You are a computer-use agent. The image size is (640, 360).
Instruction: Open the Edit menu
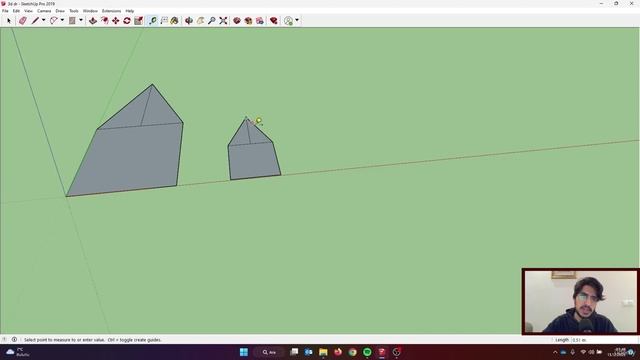(16, 11)
